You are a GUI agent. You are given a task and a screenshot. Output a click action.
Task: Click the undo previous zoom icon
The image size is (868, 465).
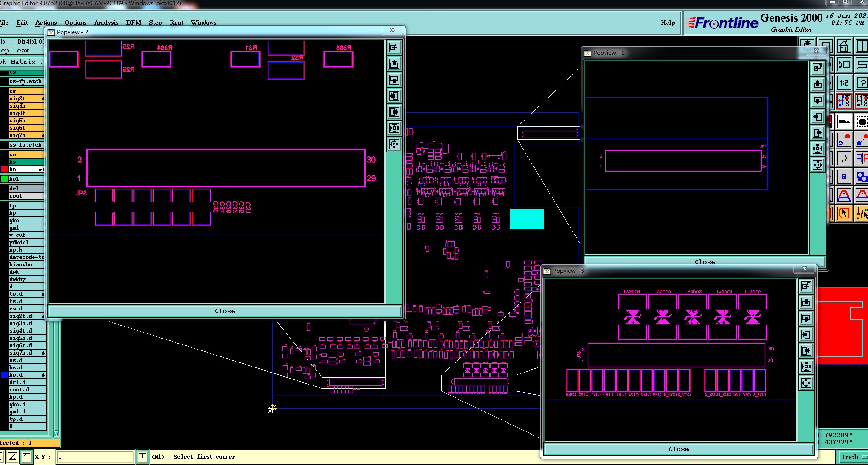[844, 64]
